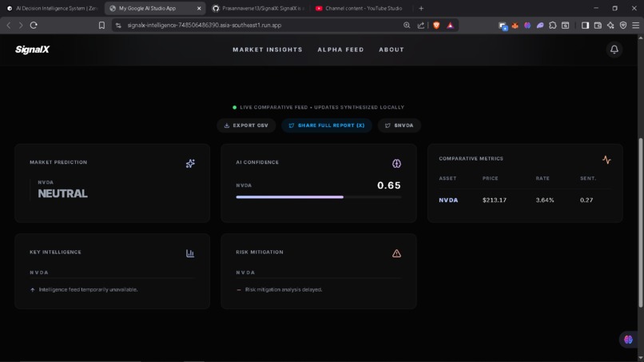Click the Live Comparative Feed status line
The width and height of the screenshot is (644, 362).
(318, 107)
